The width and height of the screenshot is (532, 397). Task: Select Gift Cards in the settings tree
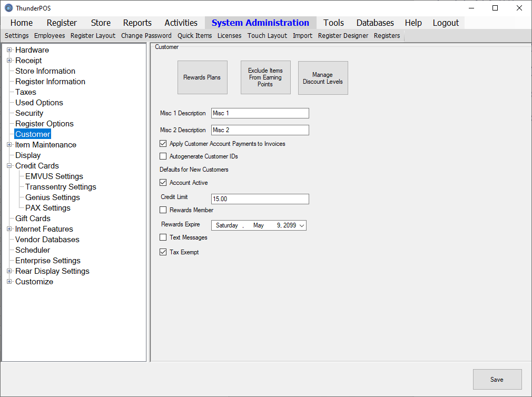(33, 219)
